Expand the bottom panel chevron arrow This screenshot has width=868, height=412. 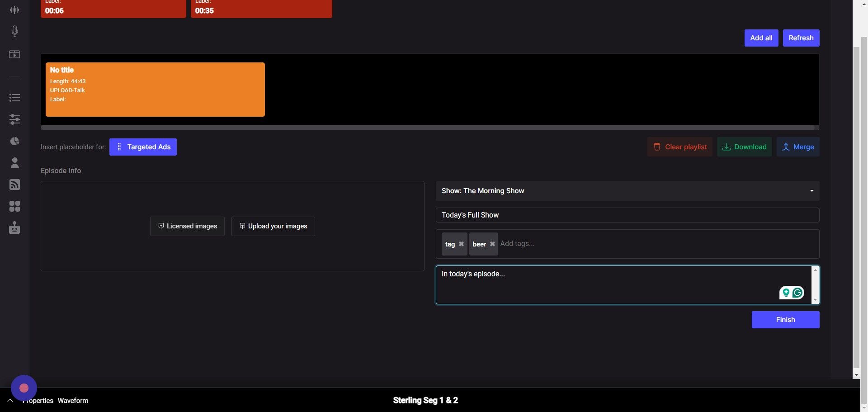[x=10, y=401]
